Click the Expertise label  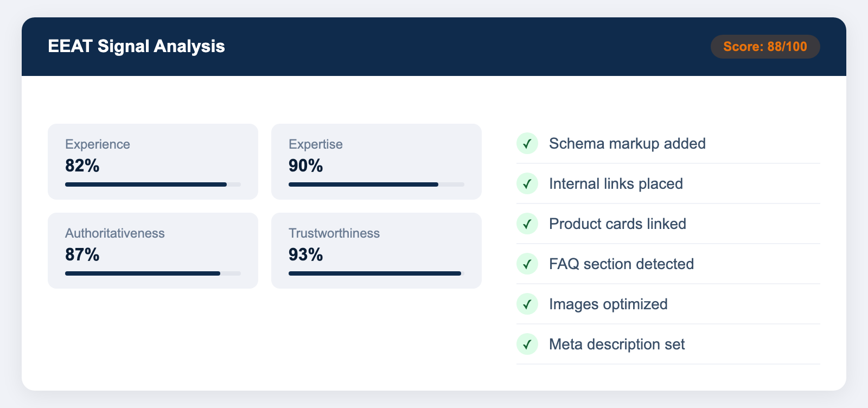click(x=316, y=144)
